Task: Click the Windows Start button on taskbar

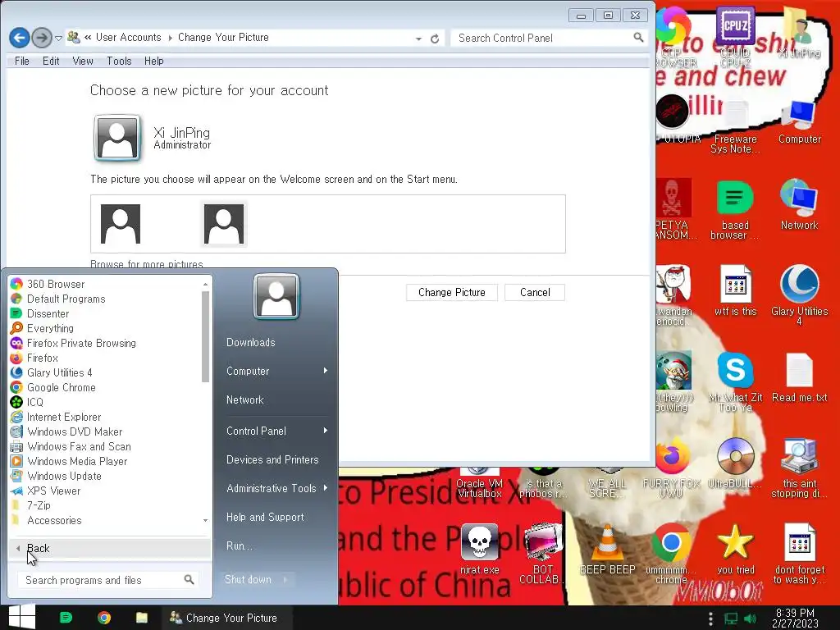Action: [22, 617]
